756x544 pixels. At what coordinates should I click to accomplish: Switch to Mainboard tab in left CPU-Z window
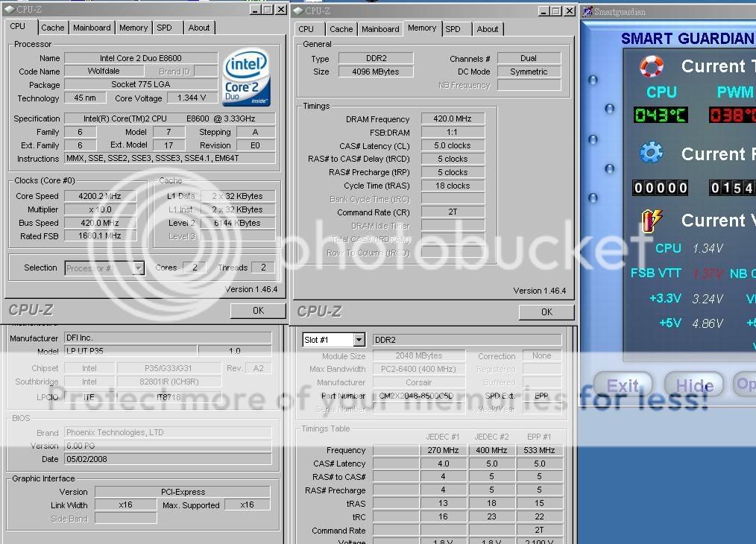point(92,28)
